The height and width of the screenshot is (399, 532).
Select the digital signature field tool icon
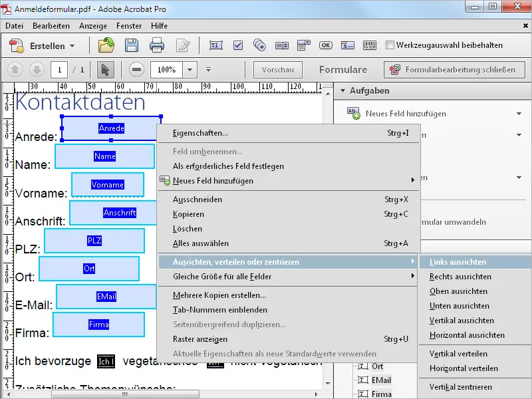pyautogui.click(x=347, y=45)
